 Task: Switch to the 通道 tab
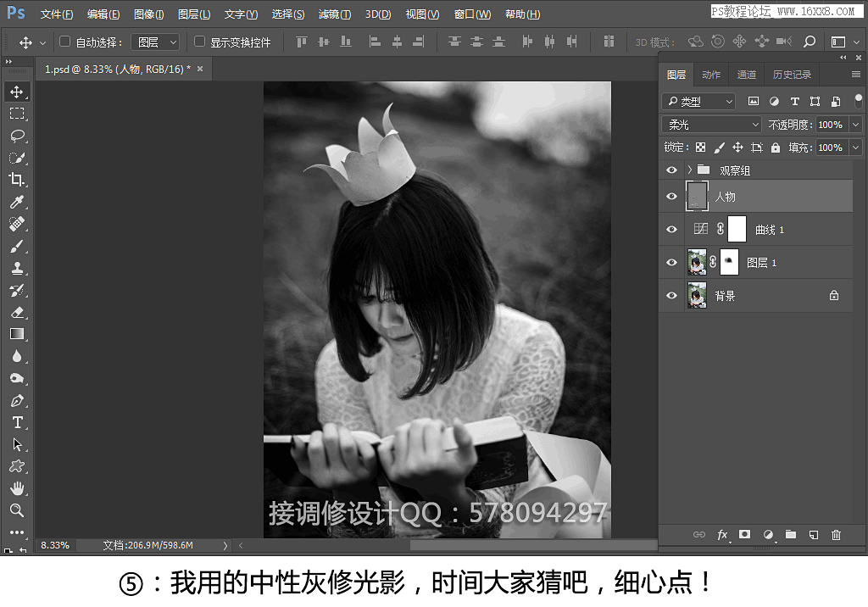pyautogui.click(x=746, y=75)
